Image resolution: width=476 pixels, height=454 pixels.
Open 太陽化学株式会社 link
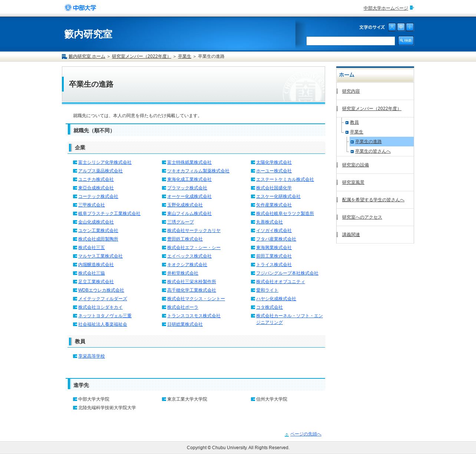pyautogui.click(x=274, y=162)
